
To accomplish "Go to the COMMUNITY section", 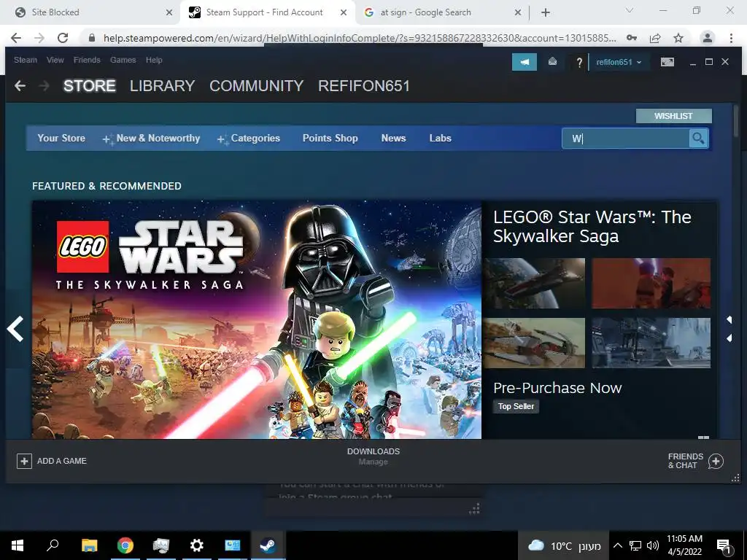I will [256, 86].
